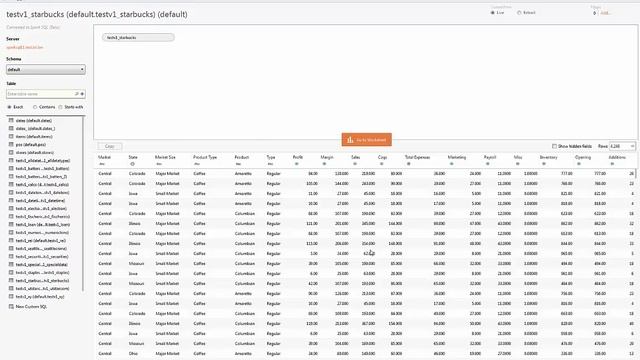Click the Go to Worksheet button
The height and width of the screenshot is (360, 640).
367,140
